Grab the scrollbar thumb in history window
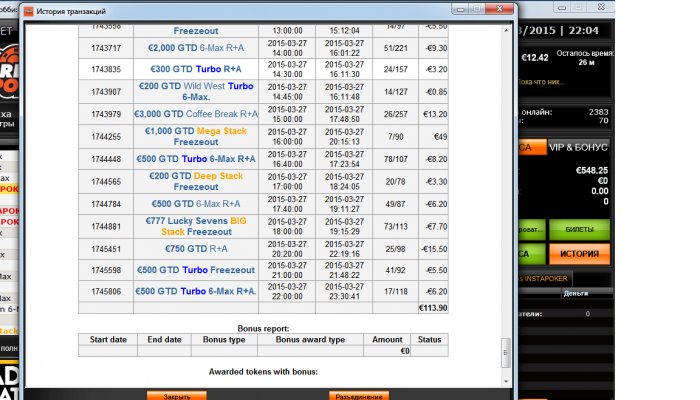This screenshot has height=400, width=700. tap(506, 353)
